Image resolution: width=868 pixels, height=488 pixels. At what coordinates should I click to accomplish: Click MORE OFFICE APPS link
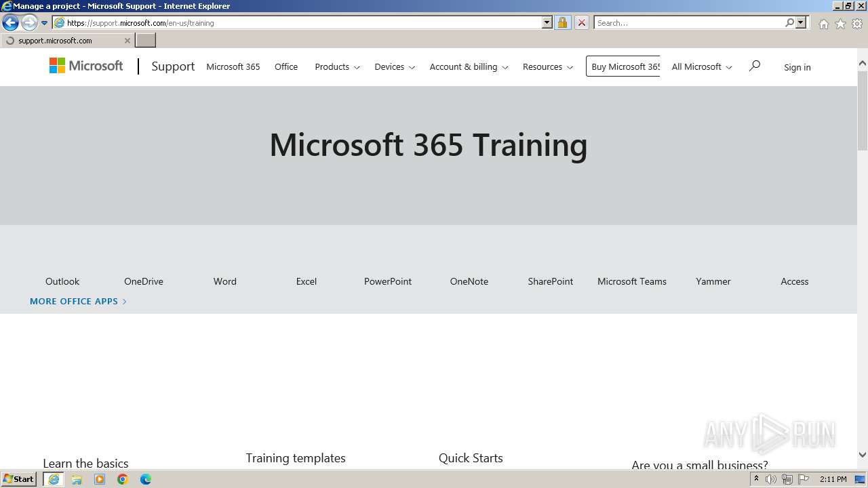(x=78, y=301)
